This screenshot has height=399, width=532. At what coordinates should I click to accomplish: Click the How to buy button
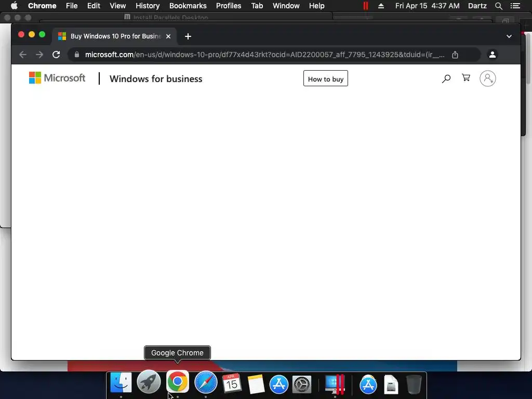click(x=326, y=78)
